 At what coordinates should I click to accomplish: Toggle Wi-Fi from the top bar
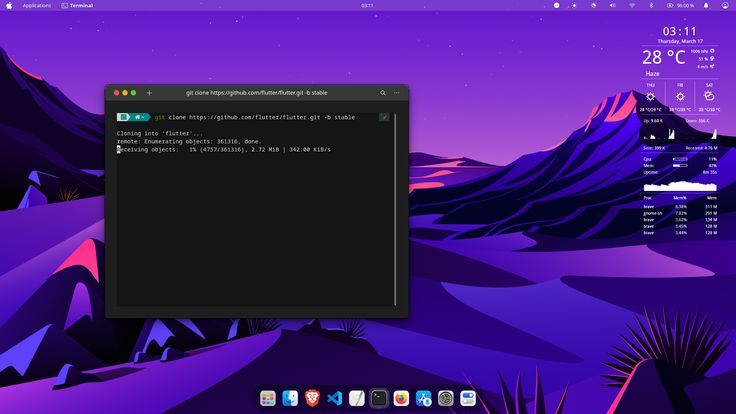click(x=632, y=5)
